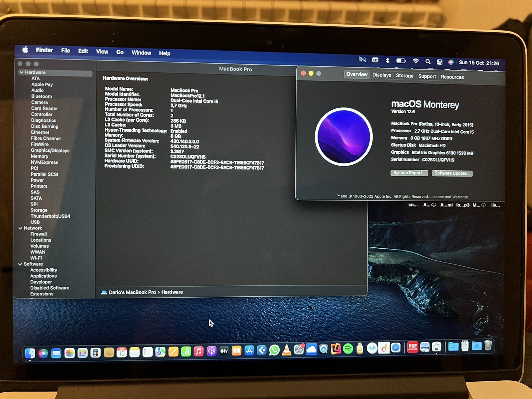Screen dimensions: 532x399
Task: Select Thunderbolt/USB4 in the sidebar
Action: coord(50,216)
